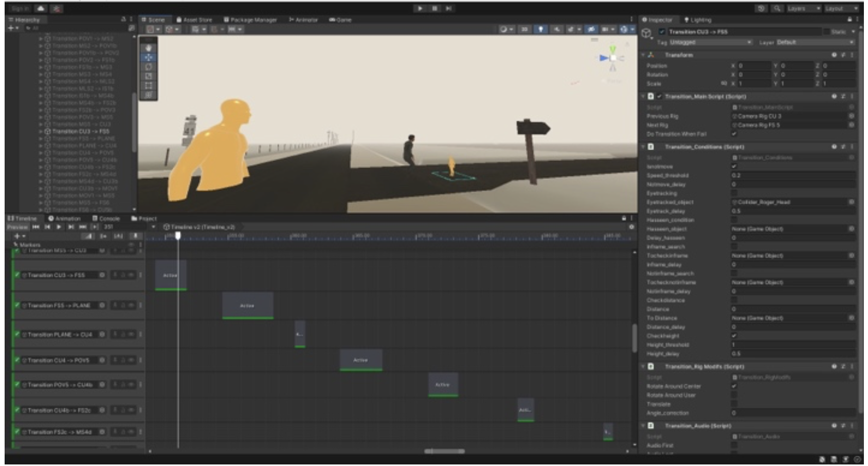Toggle the Static checkbox in Inspector
This screenshot has height=466, width=868.
827,32
